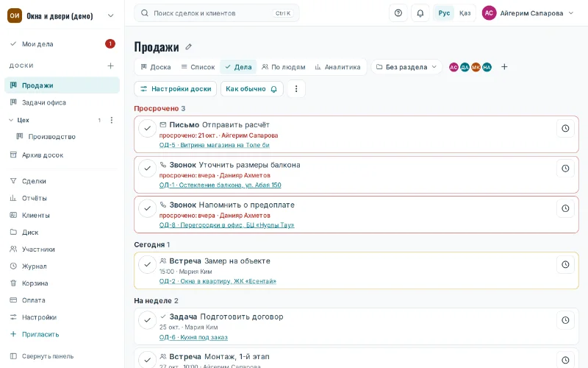Select the Продажи board in the sidebar
This screenshot has width=588, height=368.
point(62,85)
